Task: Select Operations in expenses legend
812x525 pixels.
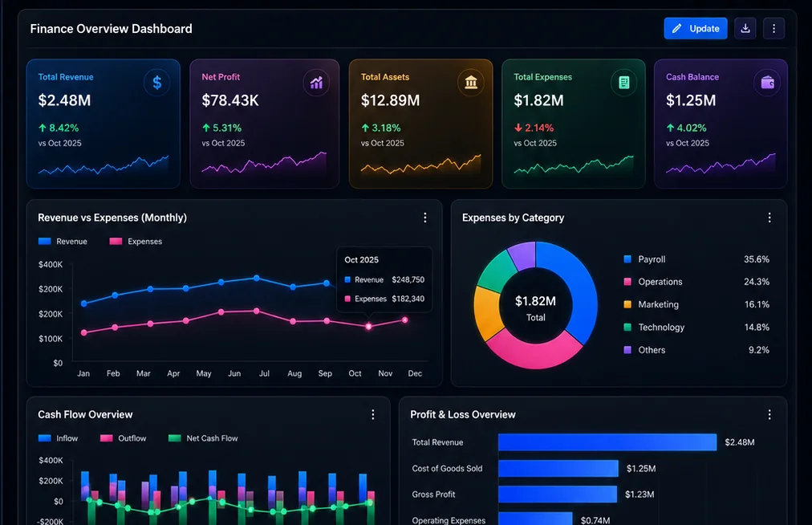Action: coord(653,282)
